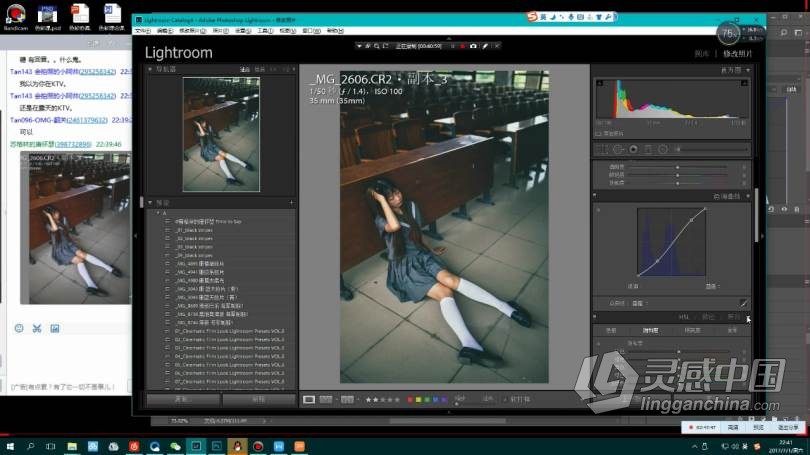
Task: Collapse the Histogram panel
Action: click(x=748, y=70)
